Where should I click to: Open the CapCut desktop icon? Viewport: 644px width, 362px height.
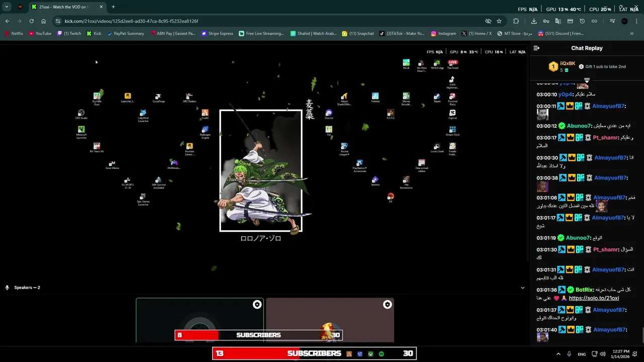pyautogui.click(x=452, y=115)
